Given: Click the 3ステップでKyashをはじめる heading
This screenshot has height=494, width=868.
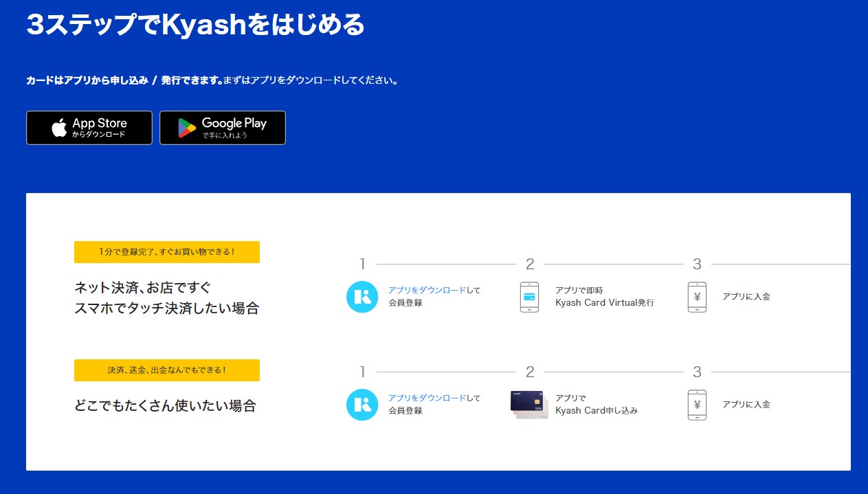Looking at the screenshot, I should [196, 25].
